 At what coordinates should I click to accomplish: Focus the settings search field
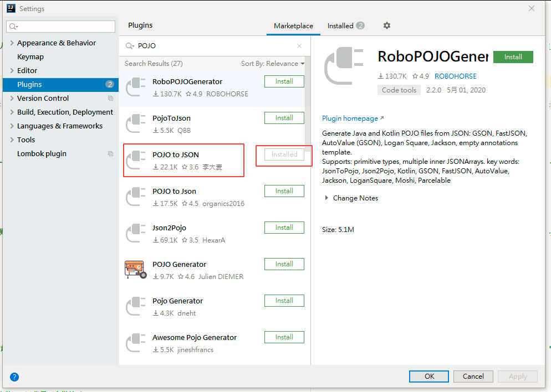[61, 27]
